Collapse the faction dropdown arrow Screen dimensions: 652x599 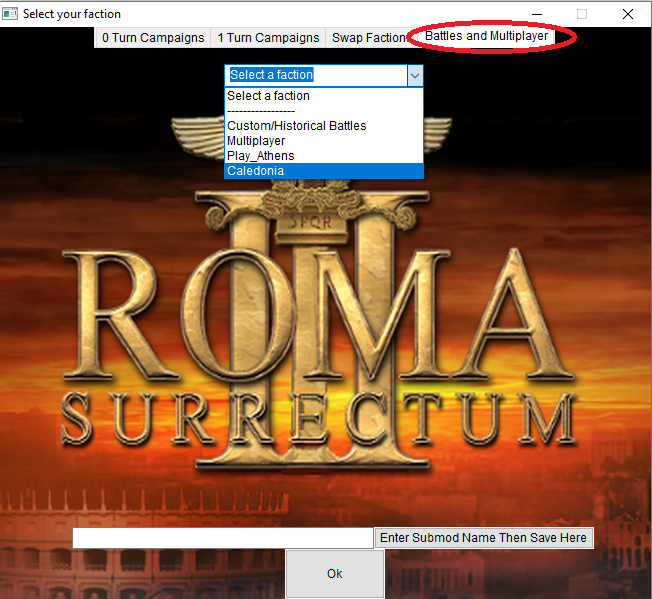[x=415, y=76]
